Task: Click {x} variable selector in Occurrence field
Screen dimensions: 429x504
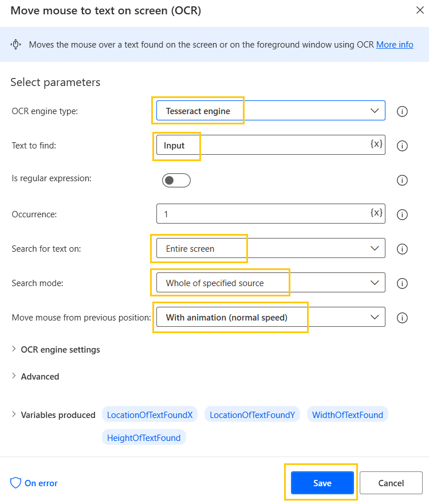Action: [x=375, y=213]
